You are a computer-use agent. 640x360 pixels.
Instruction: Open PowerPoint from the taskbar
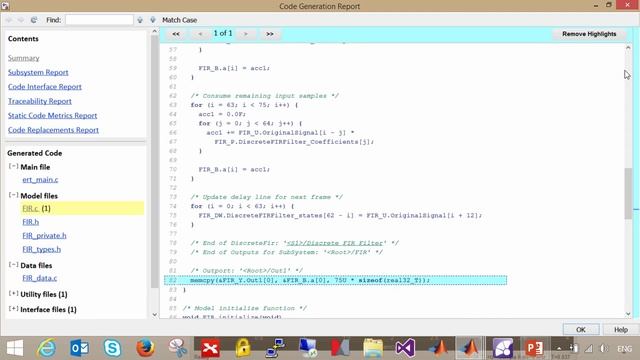535,348
